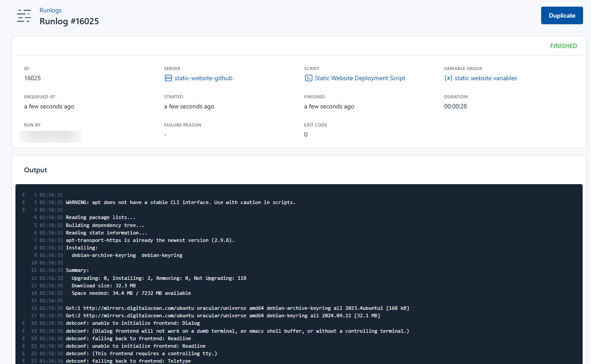Click the server icon beside static-website-github
This screenshot has height=364, width=591.
click(168, 78)
